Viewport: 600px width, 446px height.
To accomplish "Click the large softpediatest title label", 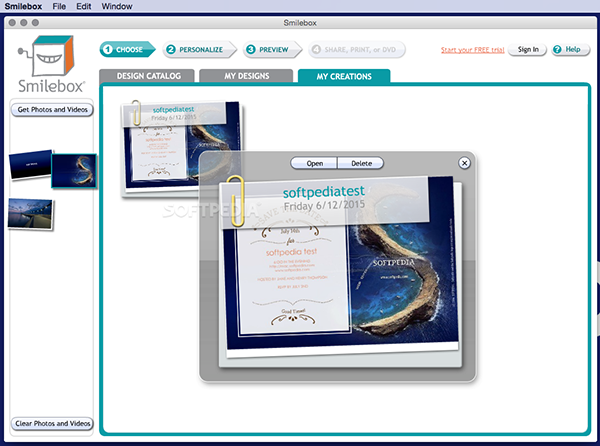I will tap(324, 191).
